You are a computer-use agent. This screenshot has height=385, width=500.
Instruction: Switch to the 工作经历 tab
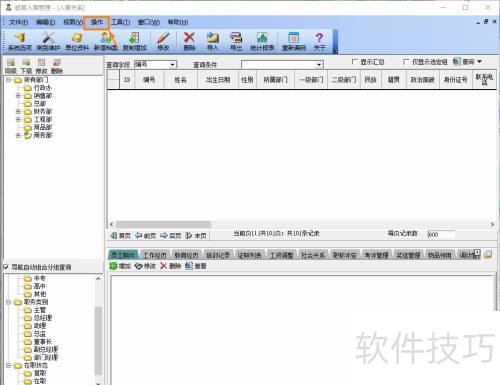pos(155,255)
